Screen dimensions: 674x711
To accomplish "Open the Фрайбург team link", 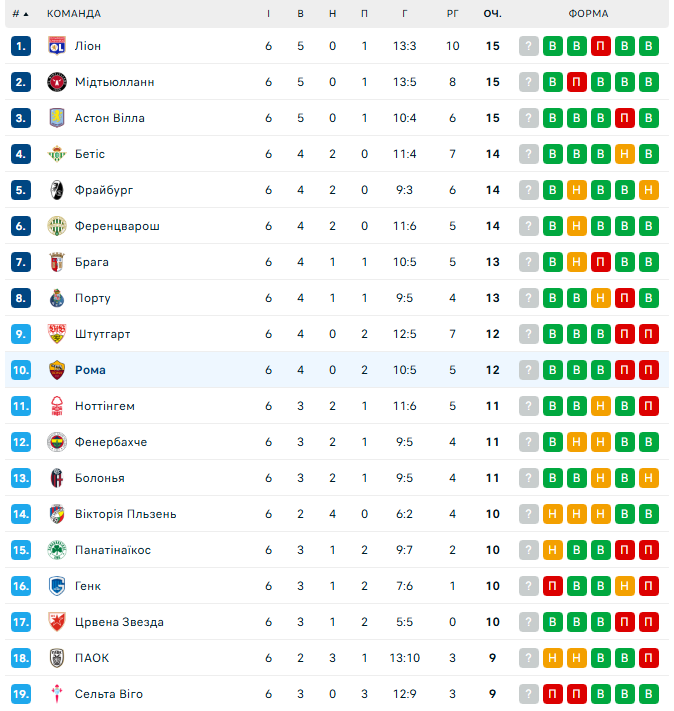I will tap(104, 190).
